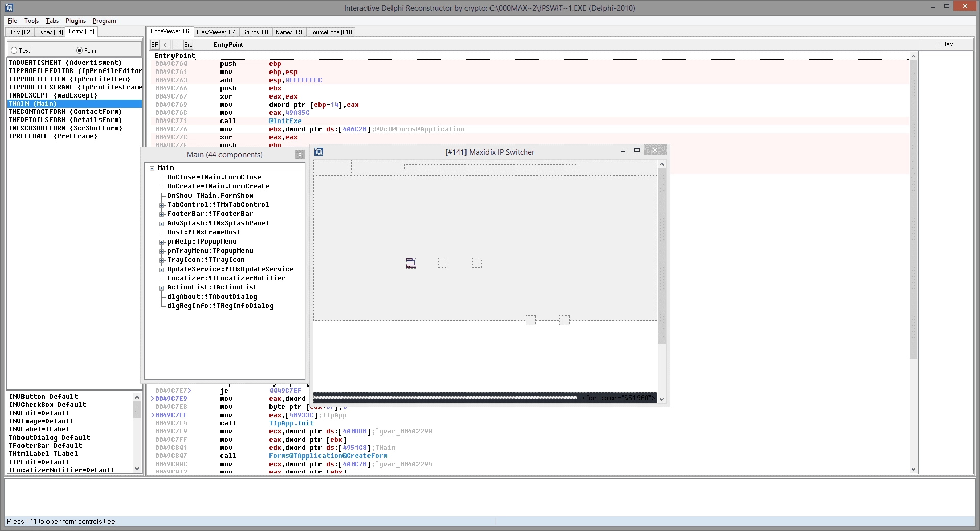The width and height of the screenshot is (980, 531).
Task: Close the Main (44 components) panel
Action: 300,154
